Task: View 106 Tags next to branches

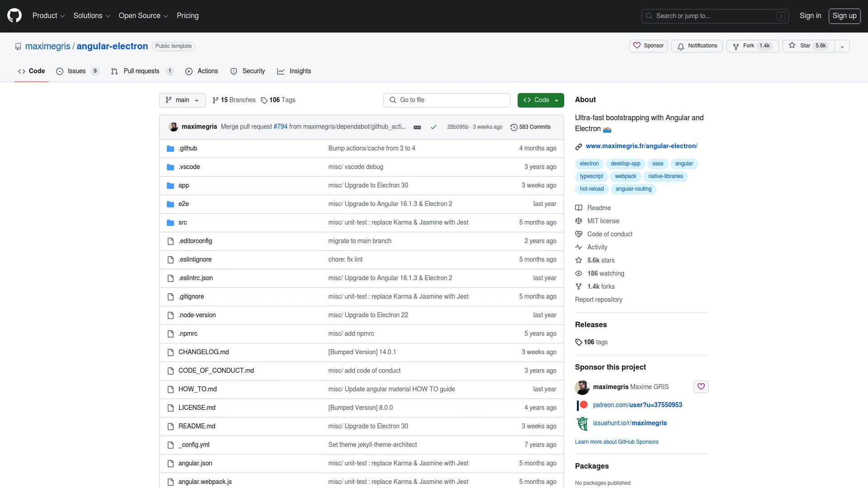Action: click(x=278, y=100)
